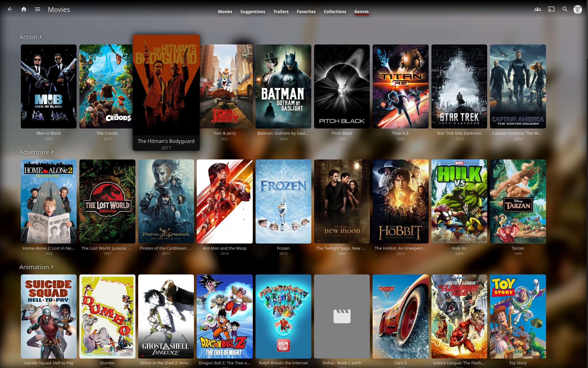This screenshot has height=368, width=588.
Task: Click the Tarzan title link
Action: 518,248
